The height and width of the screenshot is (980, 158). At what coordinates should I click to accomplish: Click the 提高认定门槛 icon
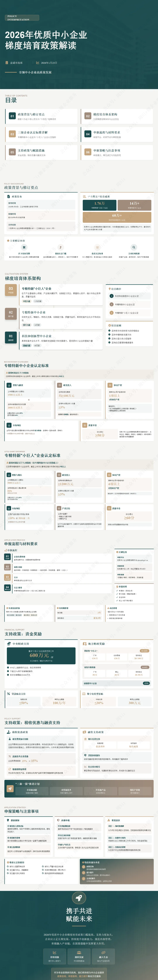pyautogui.click(x=60, y=247)
